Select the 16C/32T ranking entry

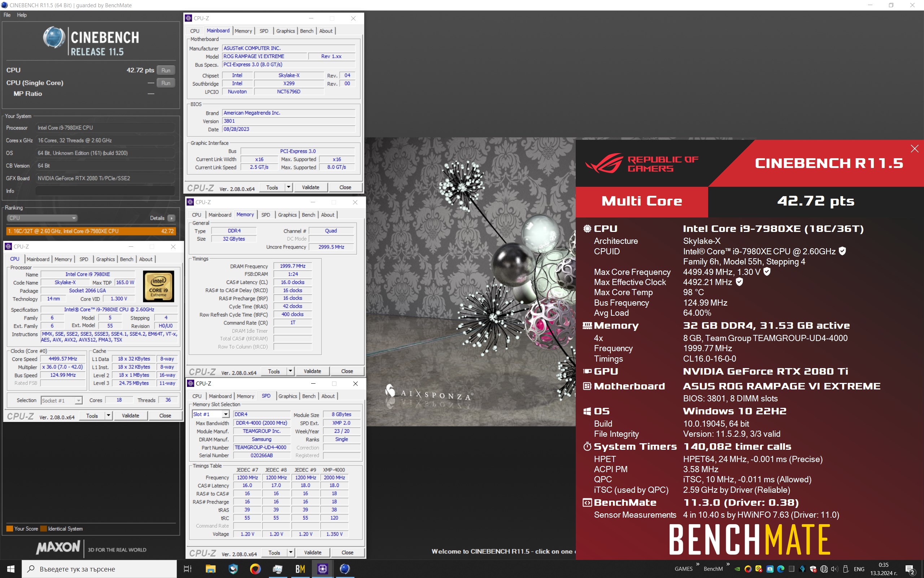point(91,231)
